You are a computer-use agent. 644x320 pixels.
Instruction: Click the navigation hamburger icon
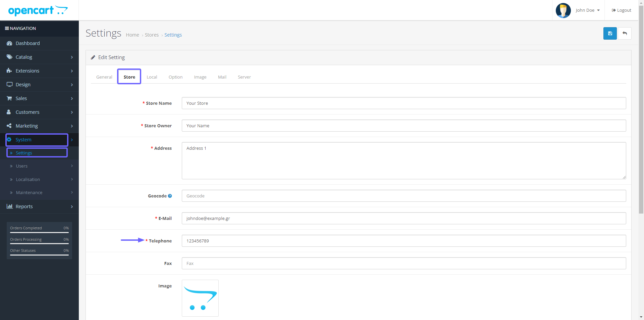pyautogui.click(x=7, y=29)
